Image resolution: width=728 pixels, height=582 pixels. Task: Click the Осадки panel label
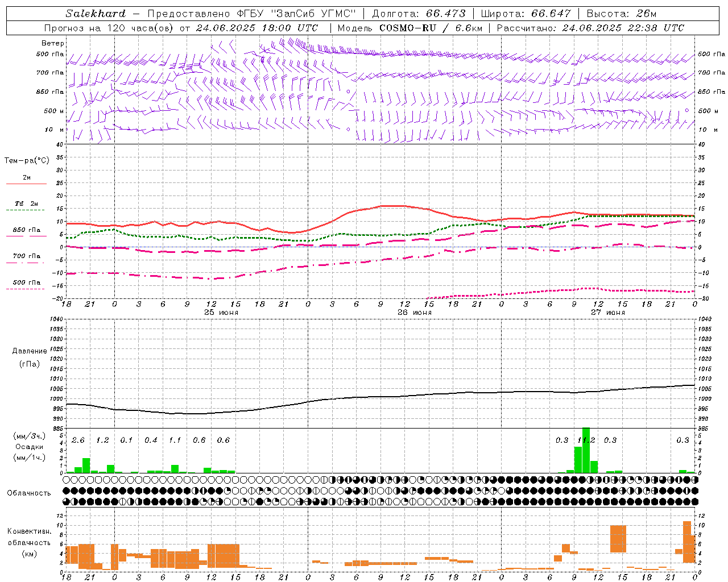pos(29,447)
